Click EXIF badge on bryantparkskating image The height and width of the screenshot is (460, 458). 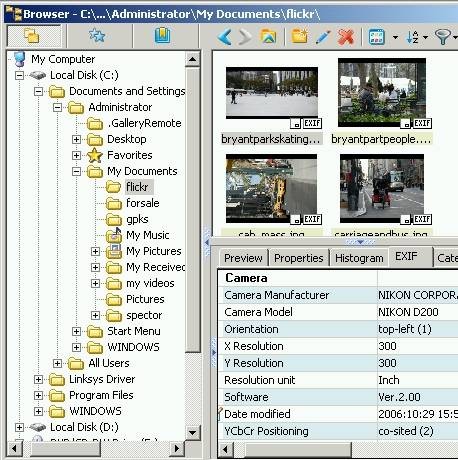click(x=312, y=123)
